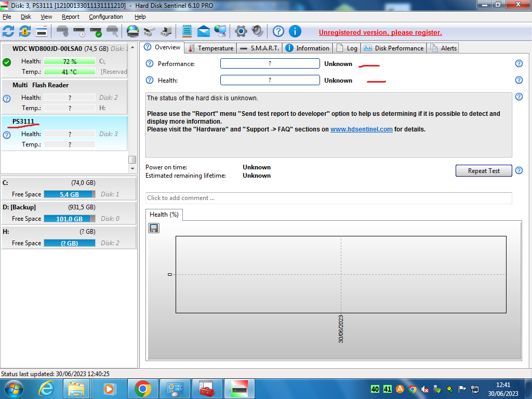Image resolution: width=532 pixels, height=399 pixels.
Task: Click help icon left of Health label
Action: pos(150,80)
